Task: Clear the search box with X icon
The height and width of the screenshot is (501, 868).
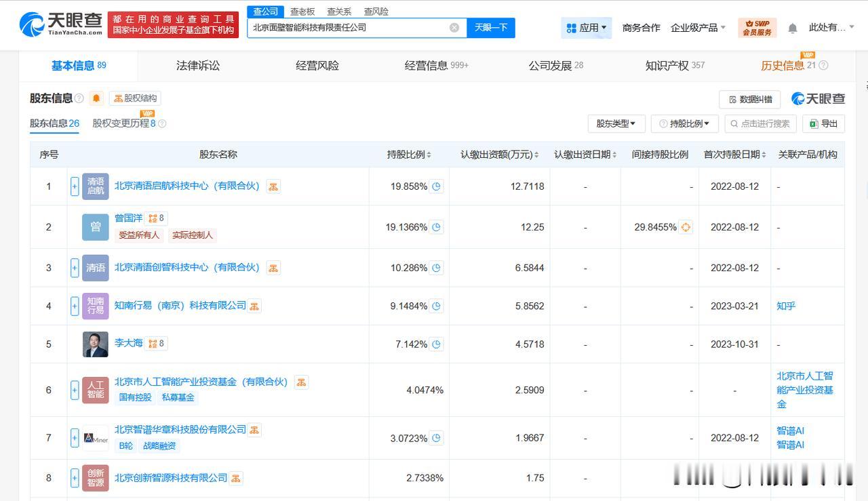Action: tap(454, 28)
